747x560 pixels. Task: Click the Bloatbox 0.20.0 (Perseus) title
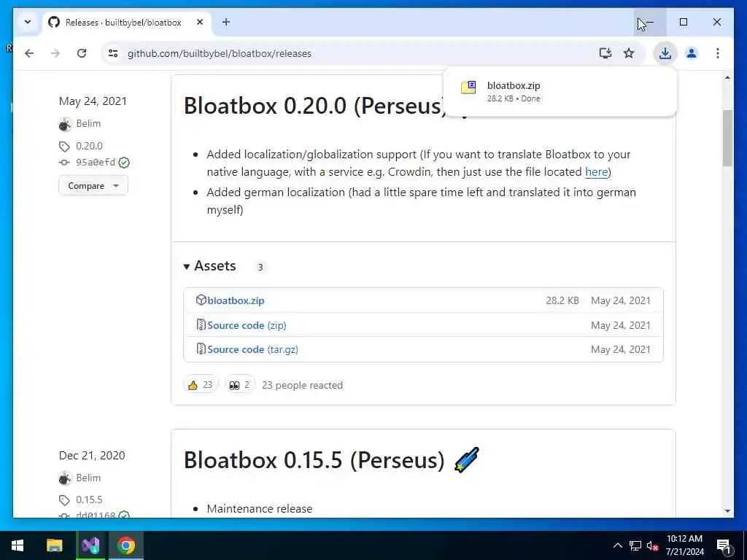(314, 106)
